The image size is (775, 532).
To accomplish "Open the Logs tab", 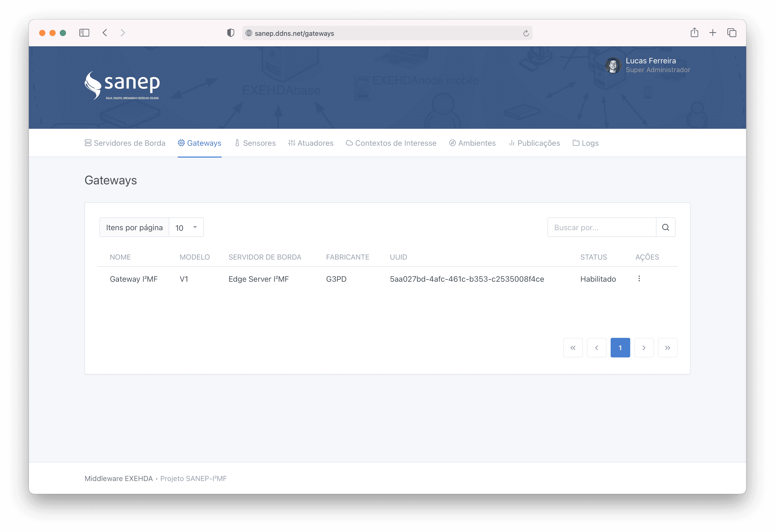I will coord(586,143).
